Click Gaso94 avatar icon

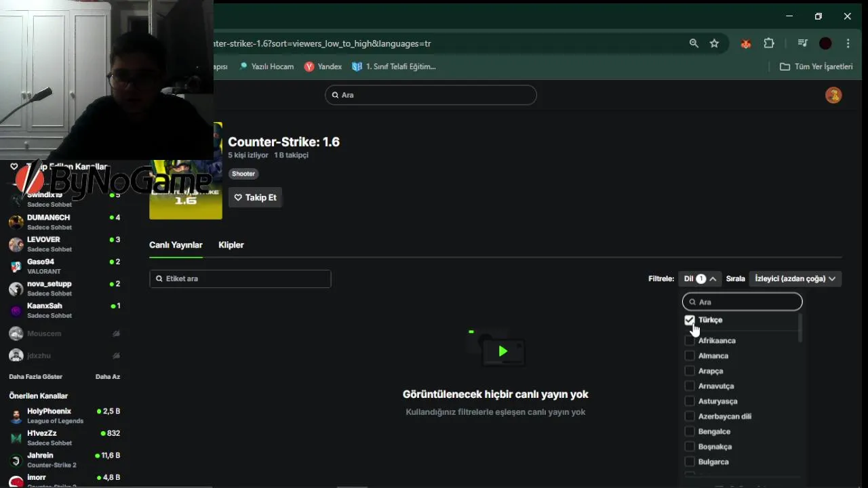(x=16, y=266)
